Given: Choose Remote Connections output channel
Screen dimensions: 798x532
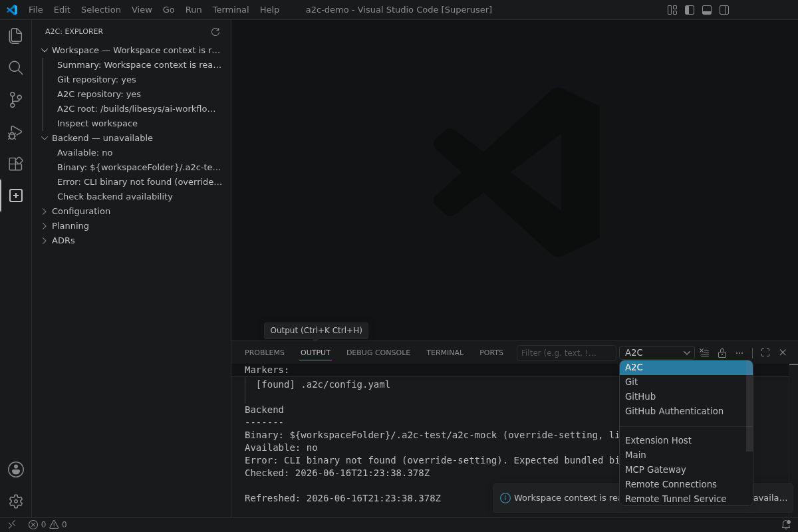Looking at the screenshot, I should pyautogui.click(x=683, y=484).
